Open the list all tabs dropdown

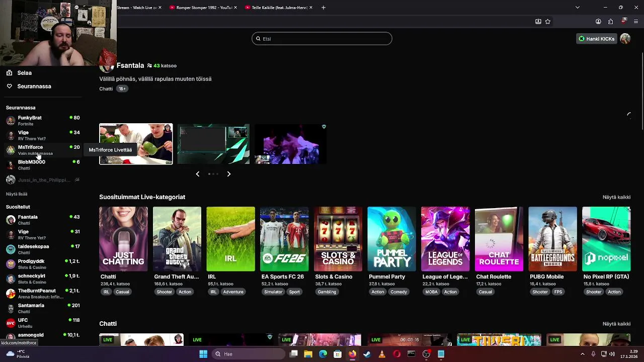pyautogui.click(x=578, y=8)
